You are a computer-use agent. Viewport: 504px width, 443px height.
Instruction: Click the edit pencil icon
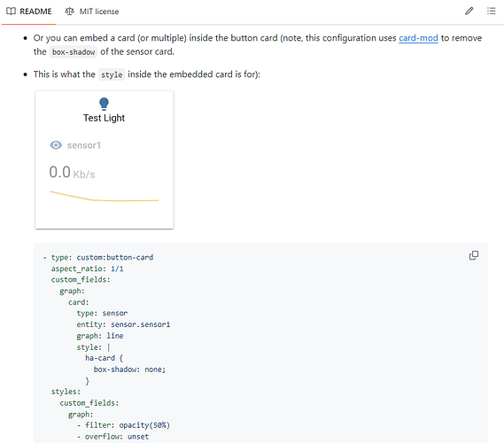click(x=469, y=12)
